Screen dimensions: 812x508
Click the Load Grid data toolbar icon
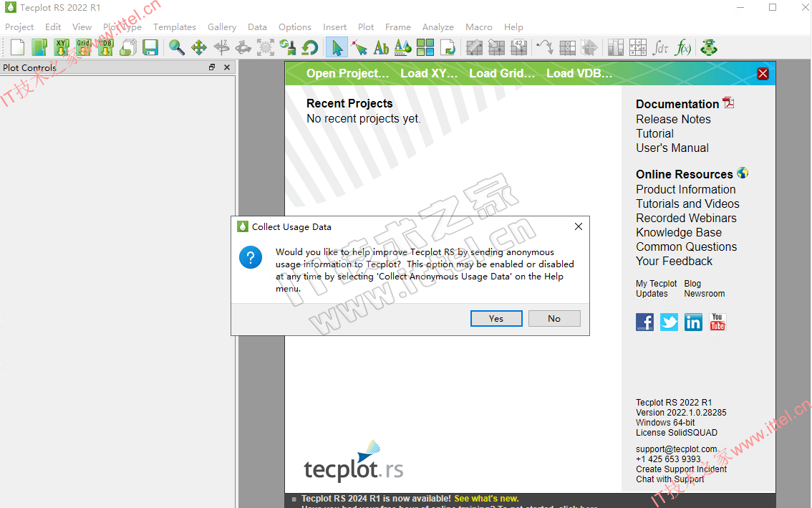point(83,48)
